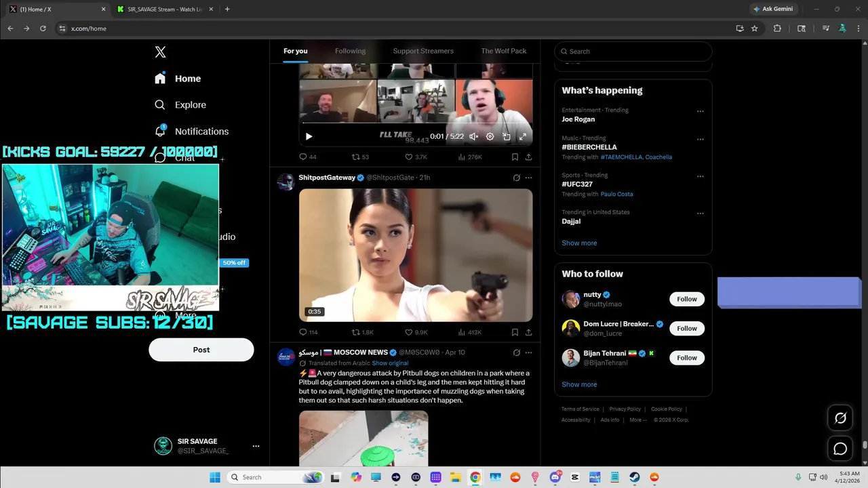
Task: Follow the Bijan Tehrani account
Action: [x=687, y=358]
